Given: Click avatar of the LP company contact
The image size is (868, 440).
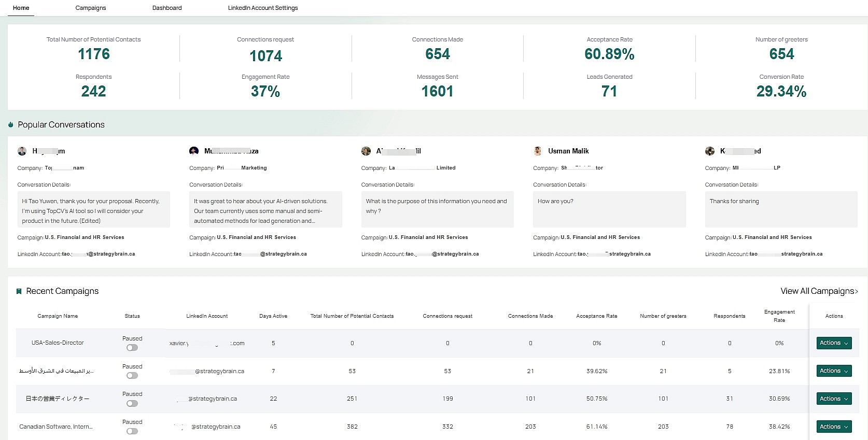Looking at the screenshot, I should pyautogui.click(x=710, y=151).
